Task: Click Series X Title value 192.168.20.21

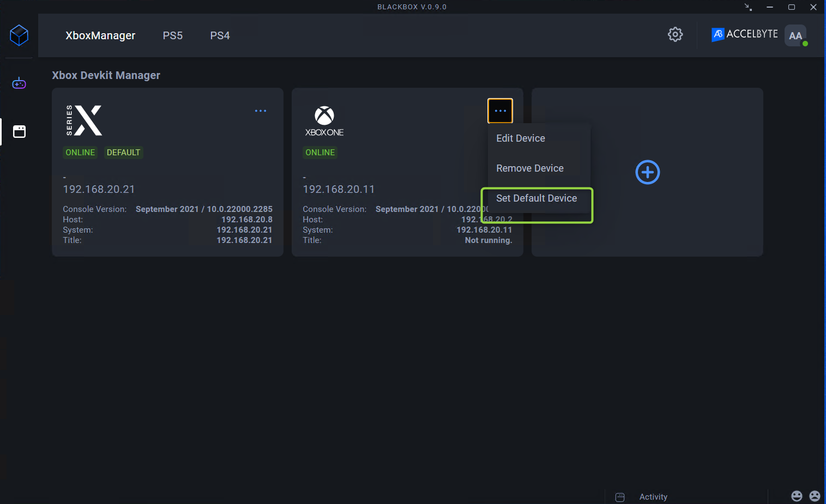Action: [x=244, y=240]
